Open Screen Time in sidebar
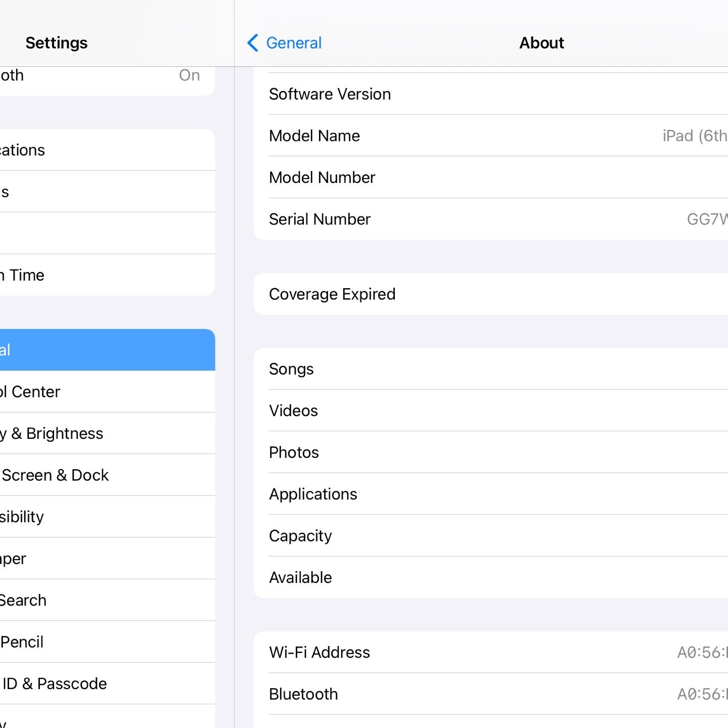 pyautogui.click(x=107, y=275)
